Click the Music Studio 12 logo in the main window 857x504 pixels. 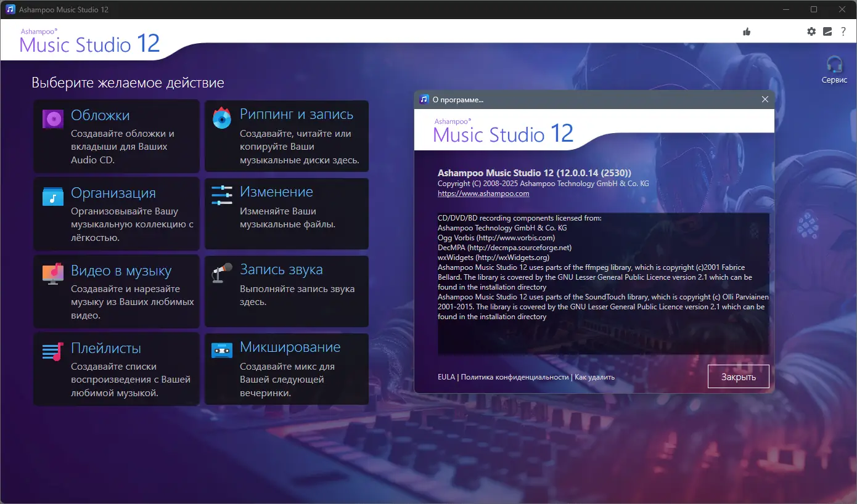click(x=90, y=41)
